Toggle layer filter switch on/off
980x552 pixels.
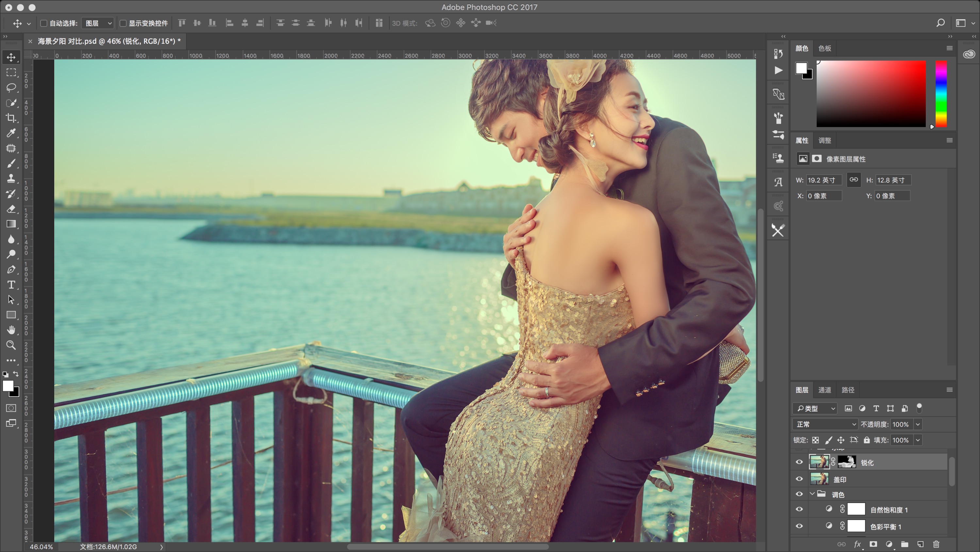919,408
